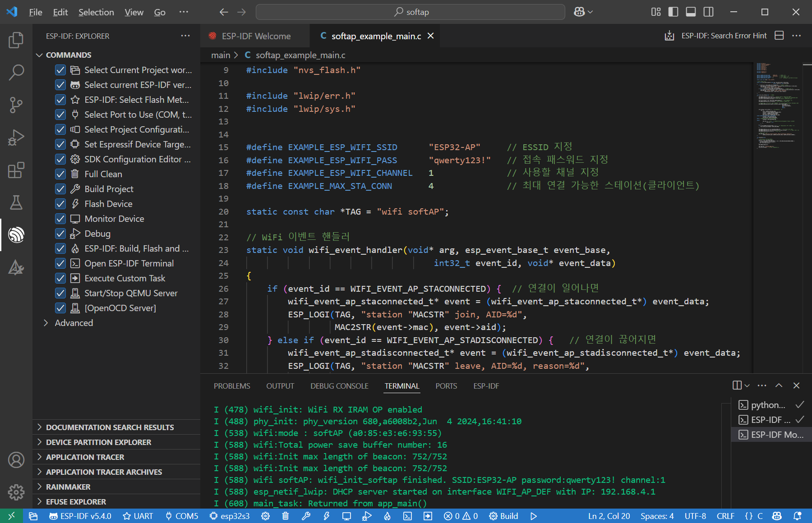Click Ln 2, Col 20 cursor position
The width and height of the screenshot is (812, 523).
(609, 516)
